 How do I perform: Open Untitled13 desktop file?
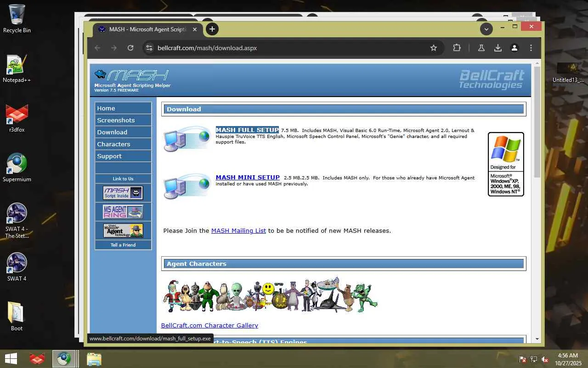coord(568,73)
